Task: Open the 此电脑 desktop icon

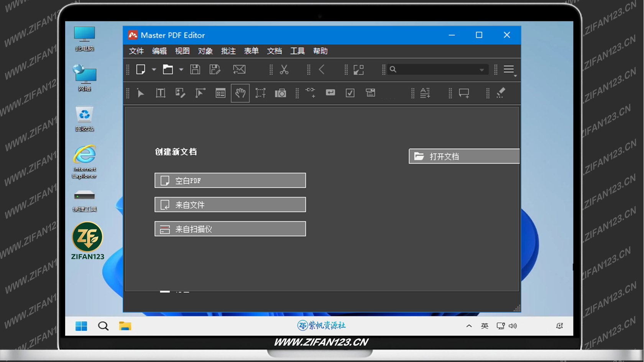Action: click(x=84, y=38)
